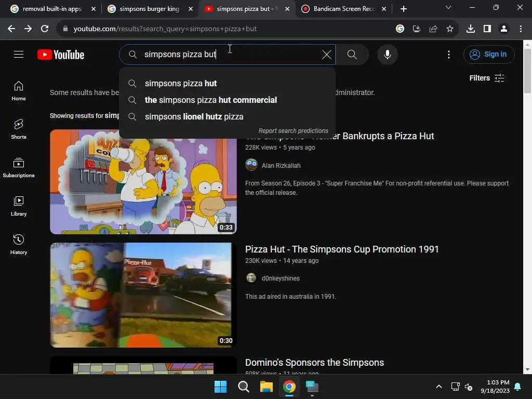
Task: Start voice search with the microphone
Action: (387, 54)
